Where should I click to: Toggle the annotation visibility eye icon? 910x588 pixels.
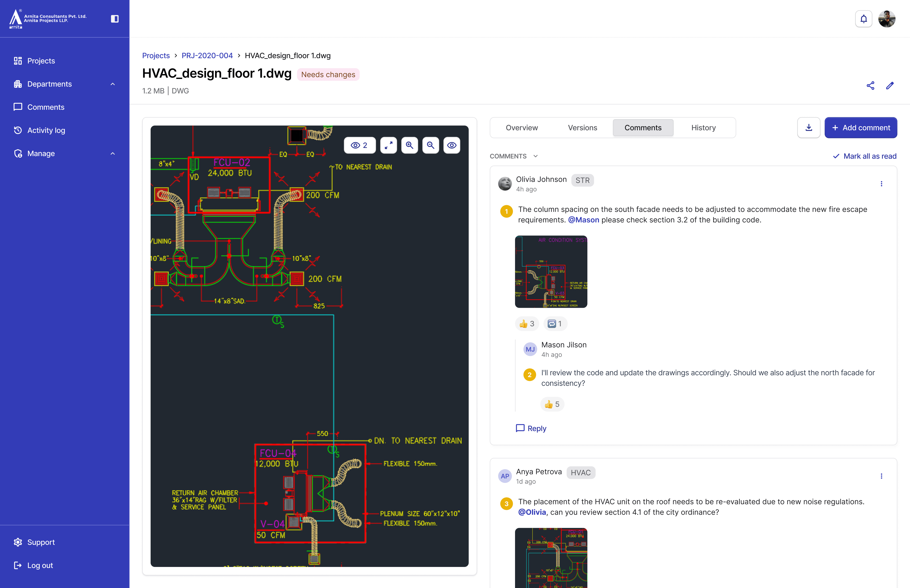[x=452, y=145]
